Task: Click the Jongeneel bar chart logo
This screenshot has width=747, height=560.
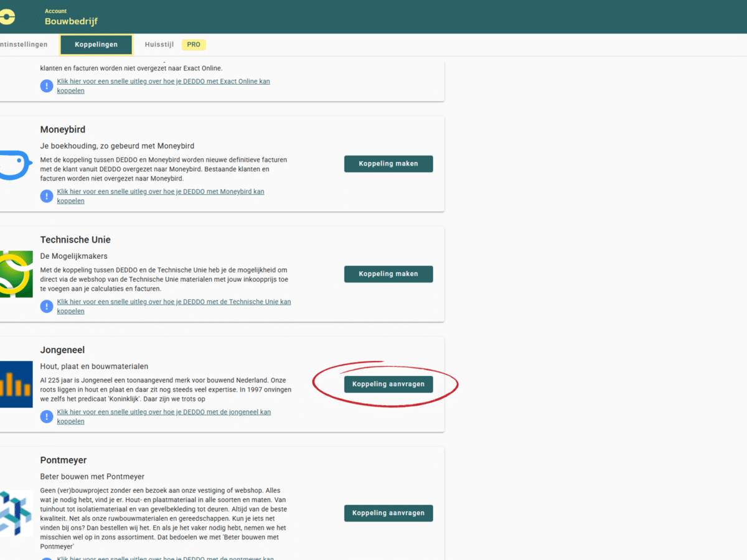Action: [16, 384]
